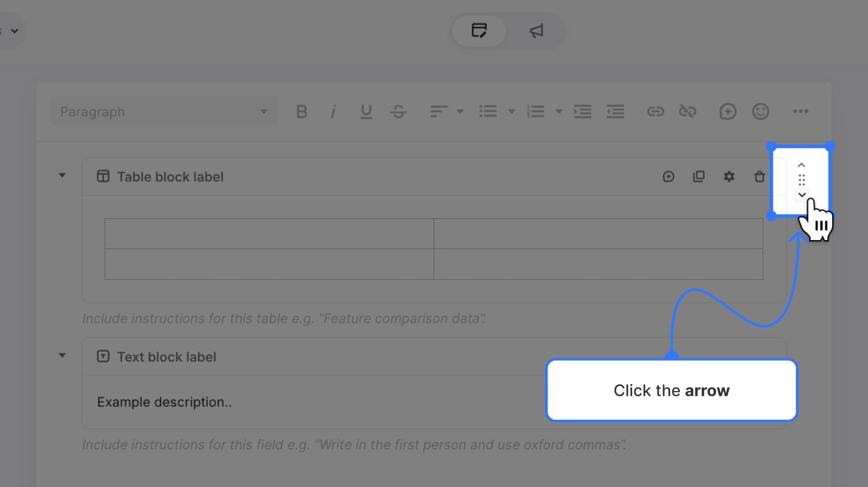Viewport: 868px width, 487px height.
Task: Open the emoji picker
Action: pos(760,112)
